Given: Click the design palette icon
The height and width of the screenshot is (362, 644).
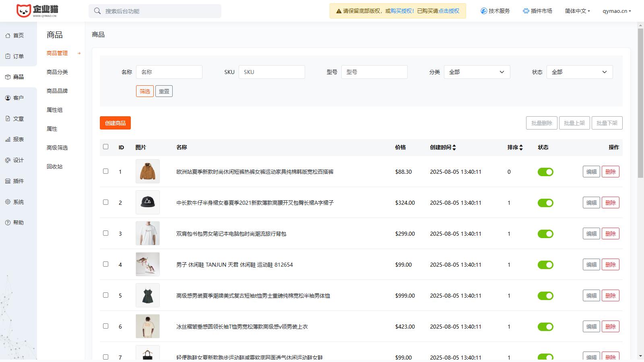Looking at the screenshot, I should [8, 160].
